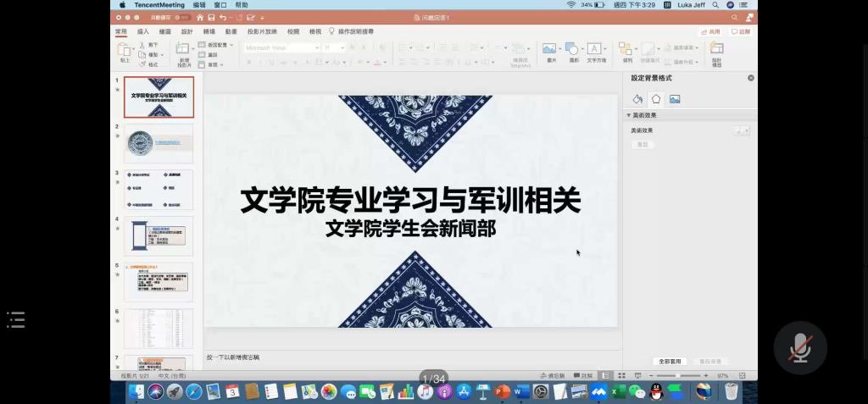Click the 共用 share button

710,31
